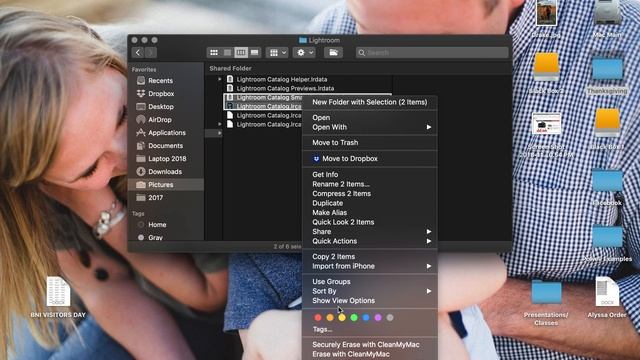640x360 pixels.
Task: Switch Finder to icon view
Action: [214, 53]
